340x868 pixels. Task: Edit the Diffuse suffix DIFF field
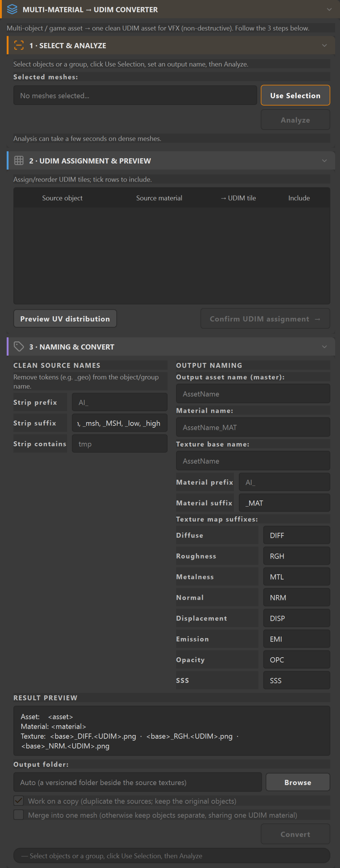tap(296, 535)
